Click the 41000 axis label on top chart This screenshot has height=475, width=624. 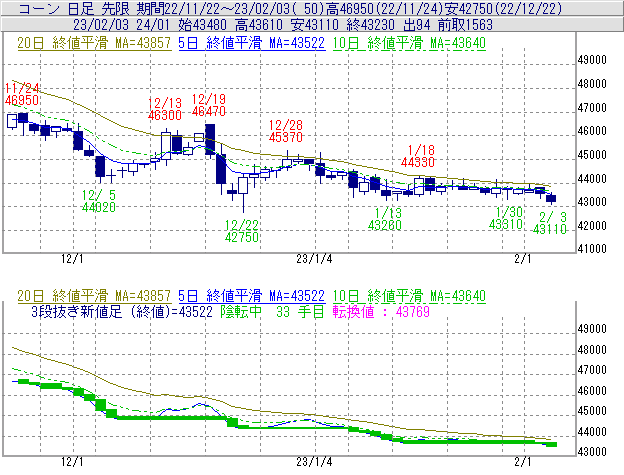pos(592,249)
